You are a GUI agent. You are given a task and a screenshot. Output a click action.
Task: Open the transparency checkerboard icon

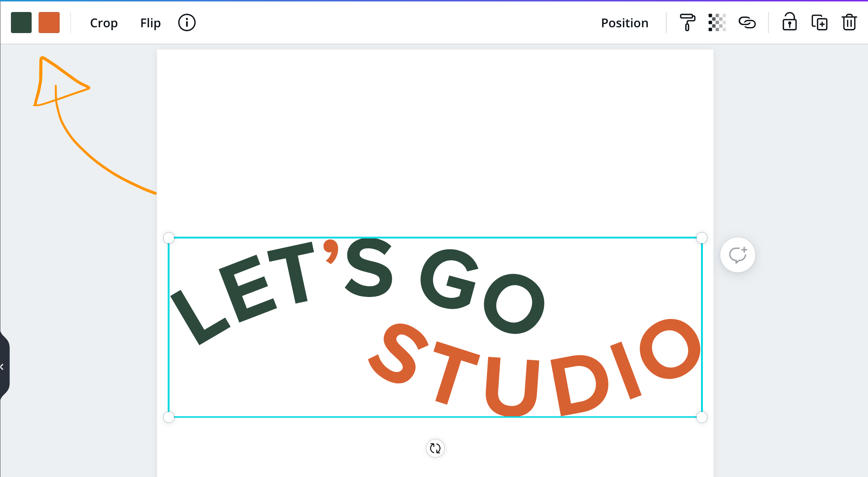tap(717, 23)
